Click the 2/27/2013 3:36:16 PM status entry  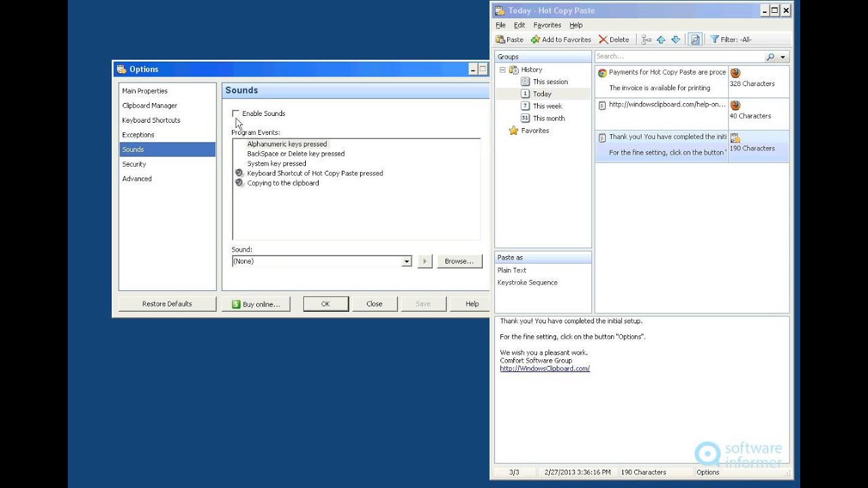[x=577, y=472]
